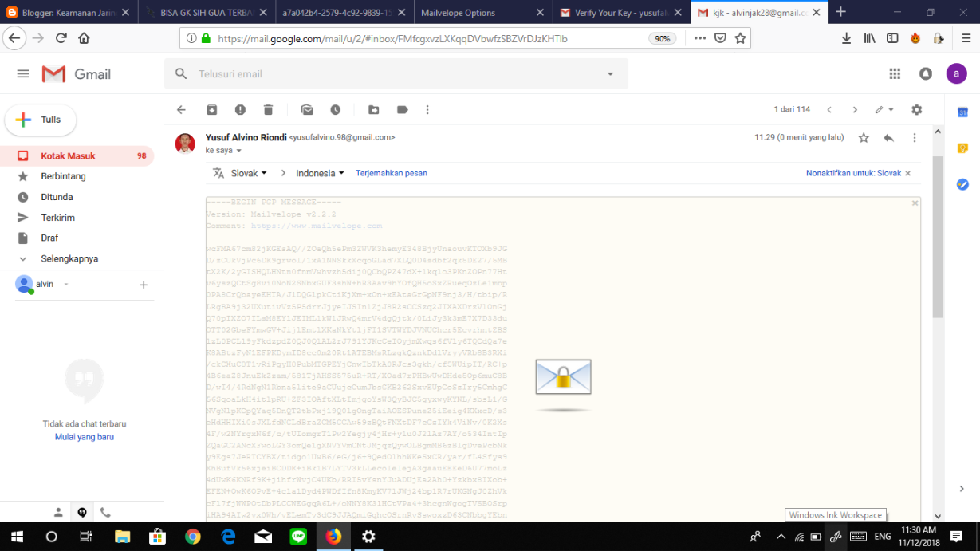Close the Mailvelope encrypted message overlay
Image resolution: width=980 pixels, height=551 pixels.
coord(915,203)
